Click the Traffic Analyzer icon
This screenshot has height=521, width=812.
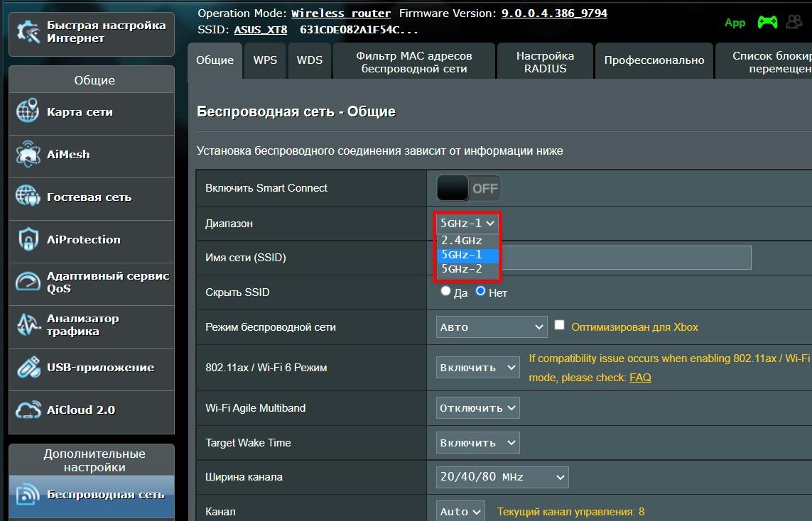28,324
